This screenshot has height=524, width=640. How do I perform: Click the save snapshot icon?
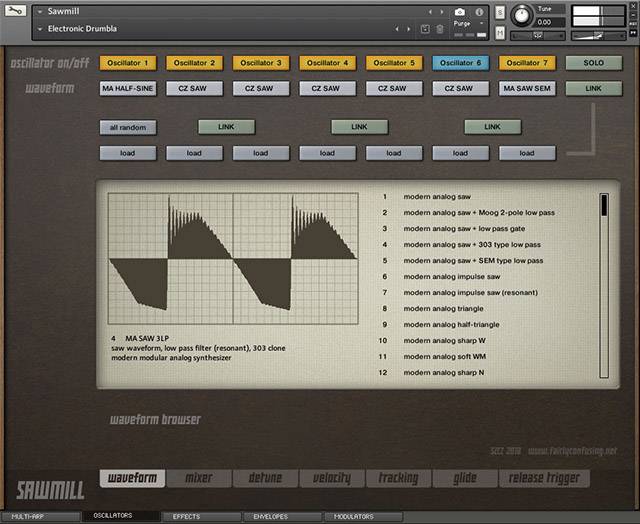(x=426, y=29)
